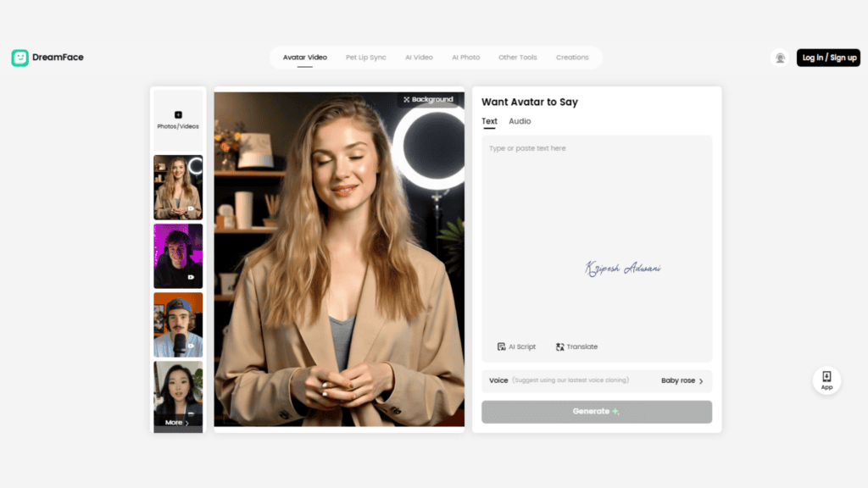This screenshot has width=868, height=488.
Task: Open the Creations section
Action: tap(572, 57)
